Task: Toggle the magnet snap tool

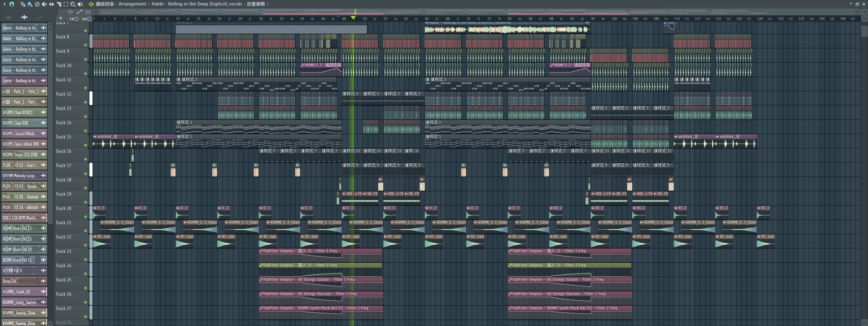Action: point(12,4)
